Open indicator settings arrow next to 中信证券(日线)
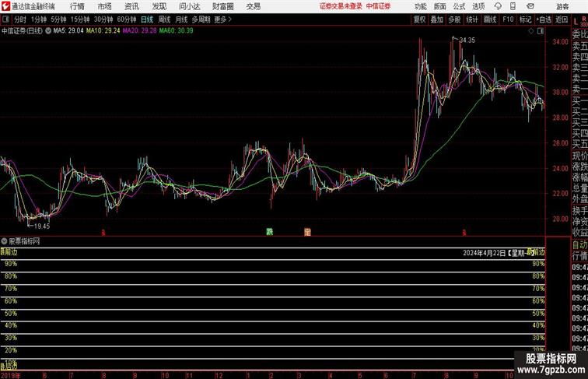This screenshot has width=588, height=379. coord(48,31)
